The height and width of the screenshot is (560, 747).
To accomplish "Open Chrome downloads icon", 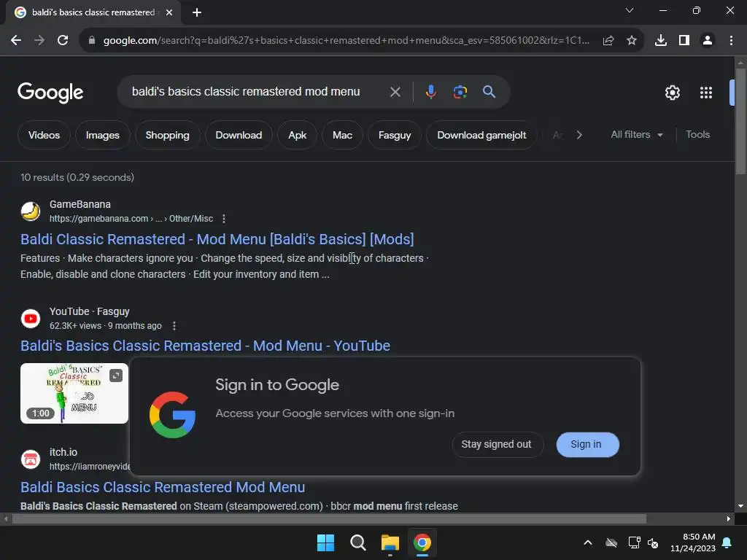I will click(661, 41).
